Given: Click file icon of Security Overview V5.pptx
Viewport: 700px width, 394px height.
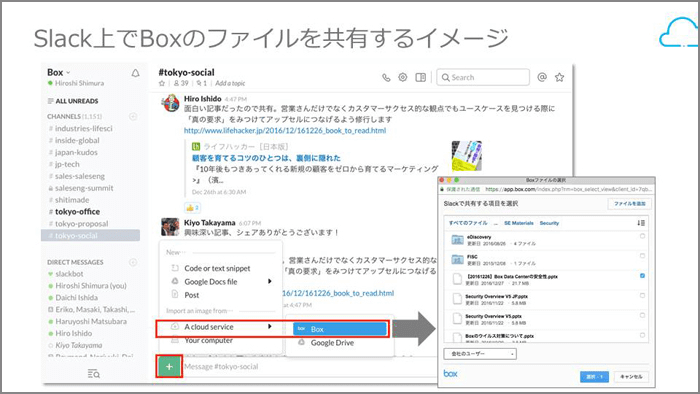Looking at the screenshot, I should point(457,318).
